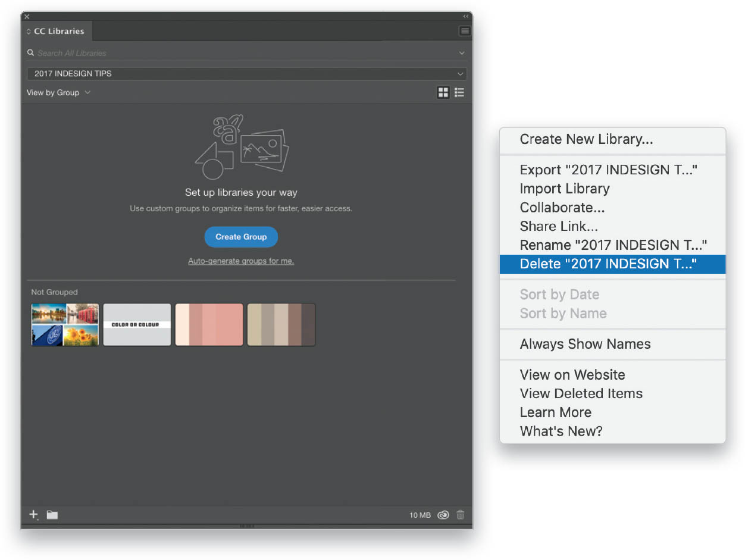
Task: Choose View on Website menu item
Action: [612, 375]
